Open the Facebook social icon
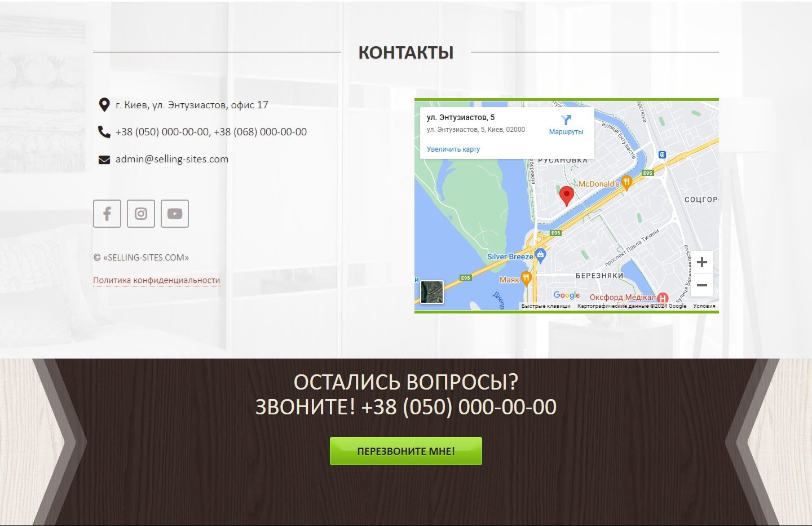Image resolution: width=812 pixels, height=526 pixels. pyautogui.click(x=107, y=214)
